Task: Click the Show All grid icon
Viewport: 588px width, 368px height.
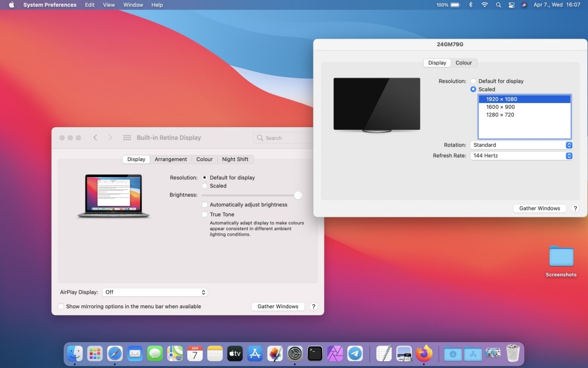Action: [127, 138]
